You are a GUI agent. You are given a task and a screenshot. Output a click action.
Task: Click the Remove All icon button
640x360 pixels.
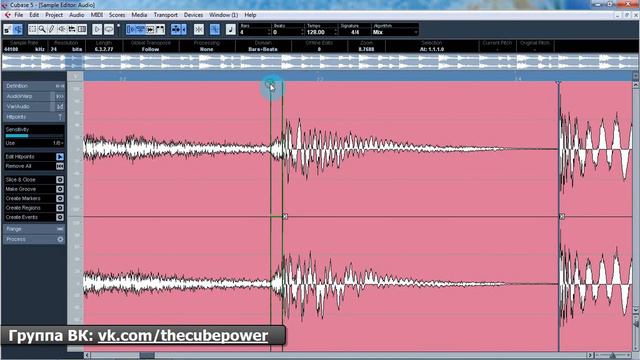coord(60,166)
